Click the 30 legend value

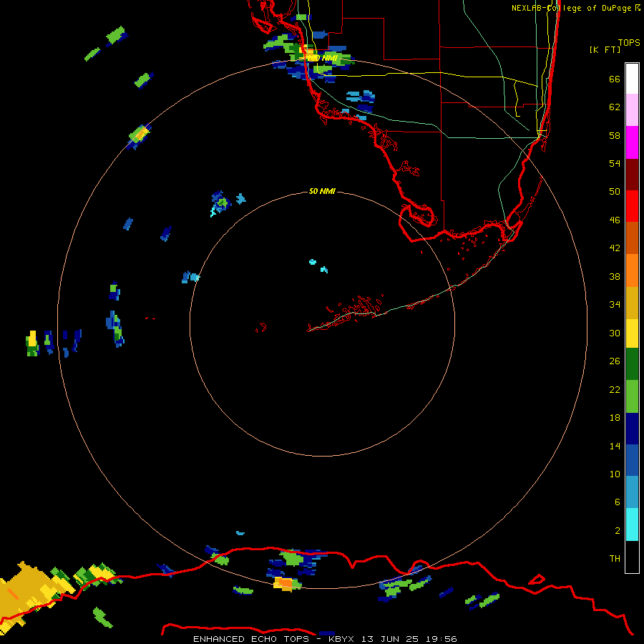[x=615, y=333]
